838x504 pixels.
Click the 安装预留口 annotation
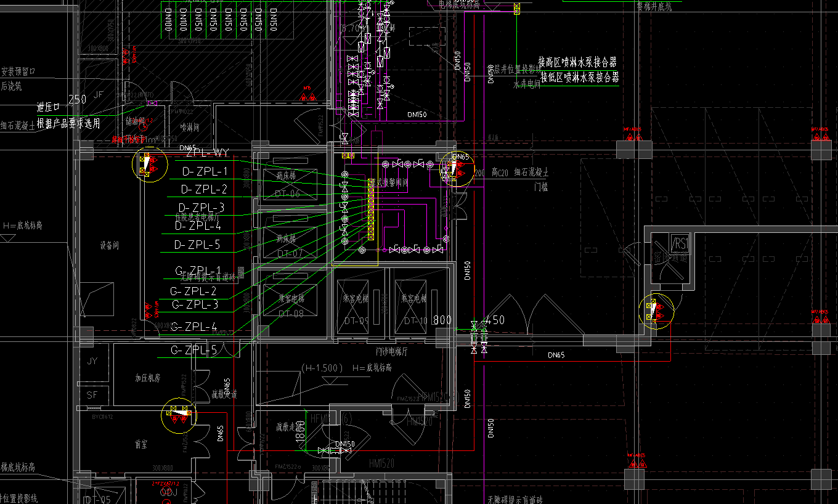[18, 71]
